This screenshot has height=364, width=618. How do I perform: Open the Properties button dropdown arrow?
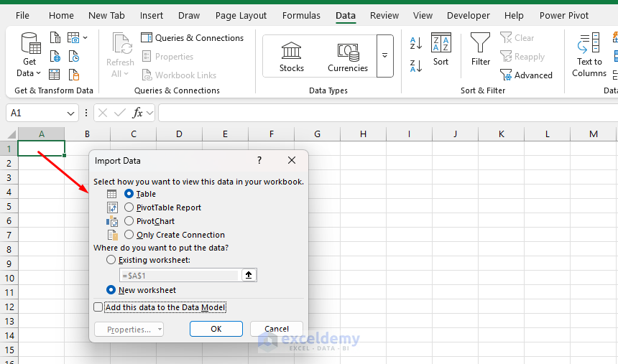coord(160,329)
